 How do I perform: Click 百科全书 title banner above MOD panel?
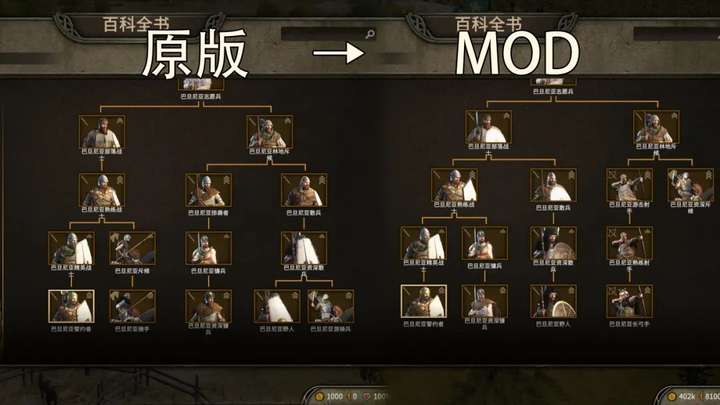(x=489, y=24)
